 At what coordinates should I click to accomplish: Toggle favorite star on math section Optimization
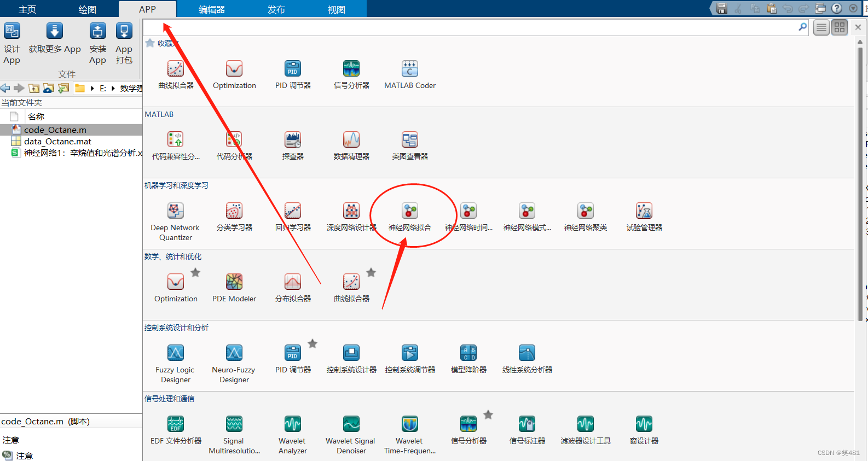tap(195, 272)
